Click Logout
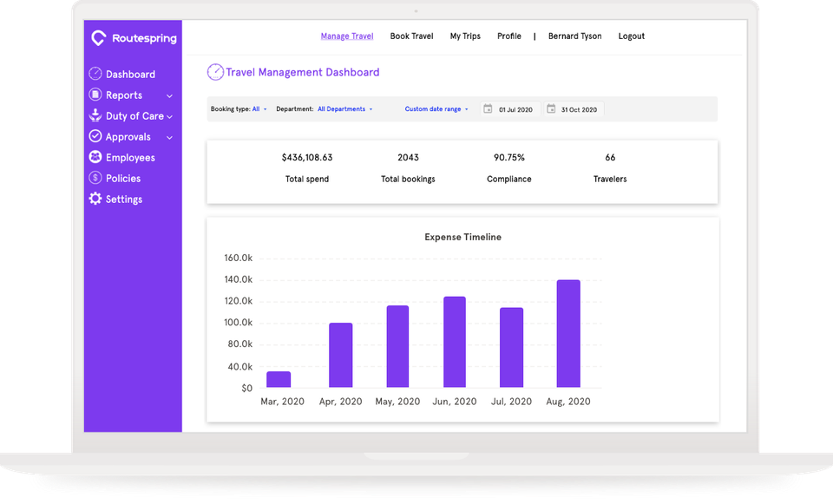The width and height of the screenshot is (833, 504). point(631,36)
